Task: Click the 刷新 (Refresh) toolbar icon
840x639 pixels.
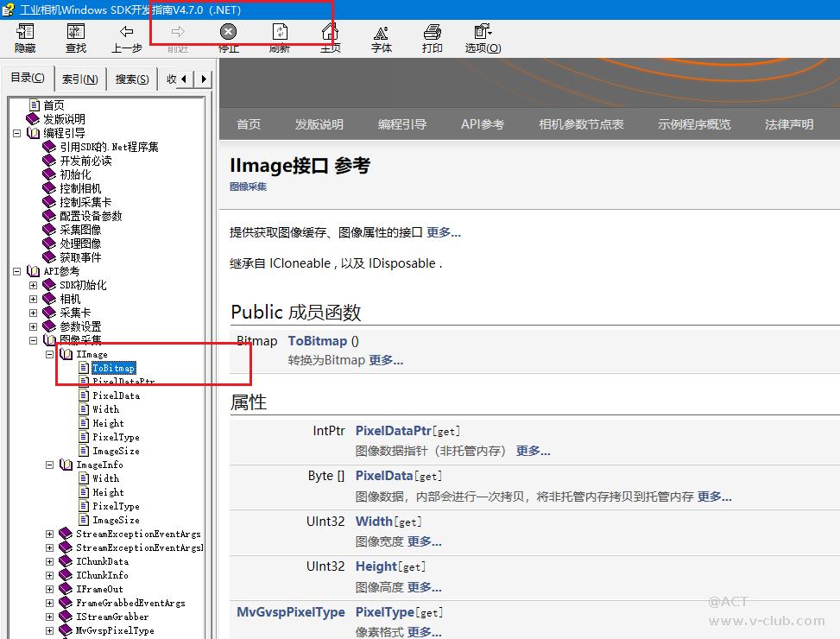Action: coord(280,32)
